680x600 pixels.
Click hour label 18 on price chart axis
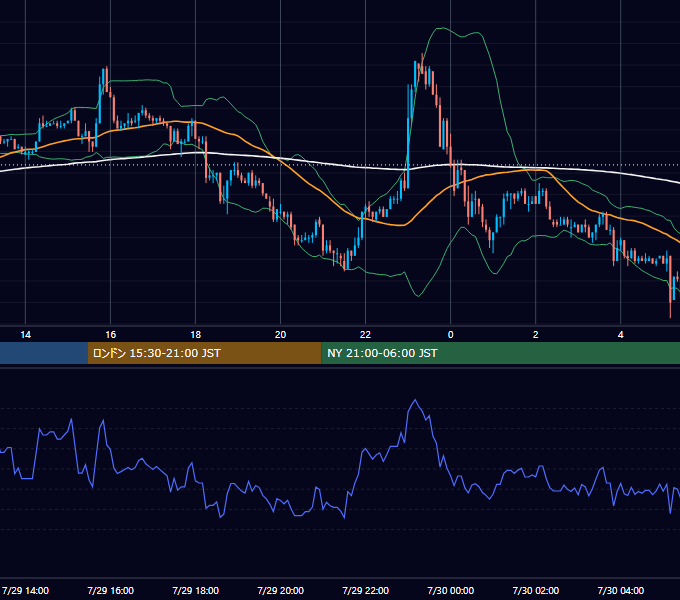pos(196,335)
